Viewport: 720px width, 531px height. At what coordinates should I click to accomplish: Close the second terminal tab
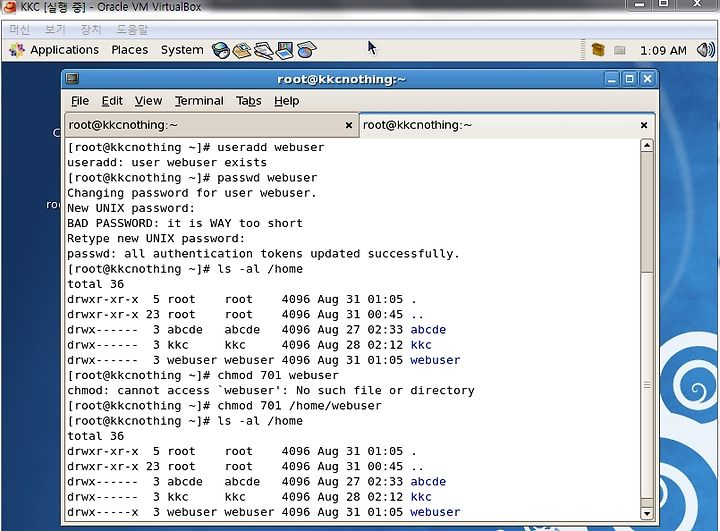coord(644,125)
